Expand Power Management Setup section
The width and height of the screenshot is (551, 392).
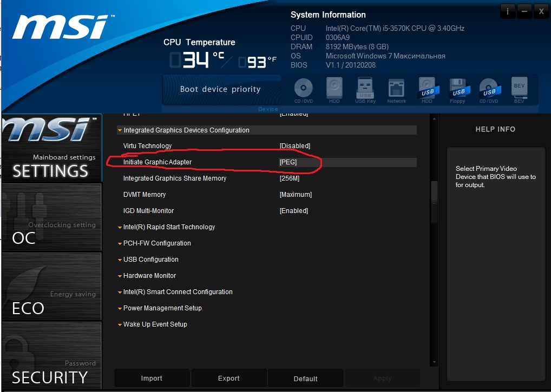coord(160,308)
